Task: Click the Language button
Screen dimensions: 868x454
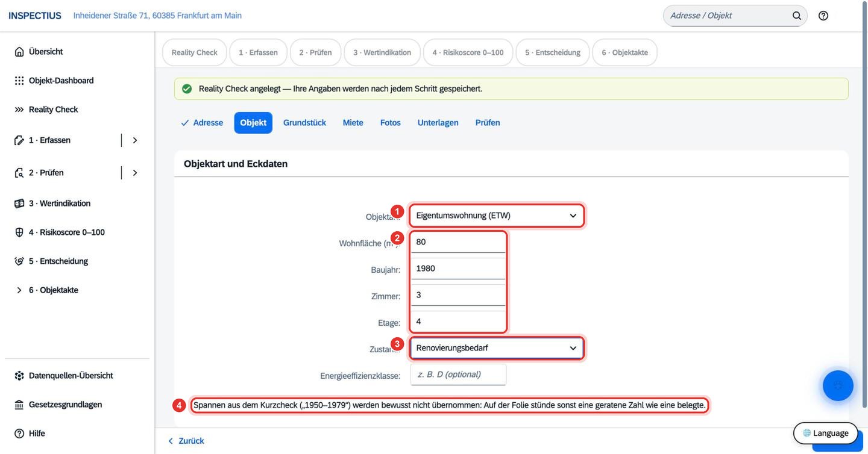Action: [825, 433]
